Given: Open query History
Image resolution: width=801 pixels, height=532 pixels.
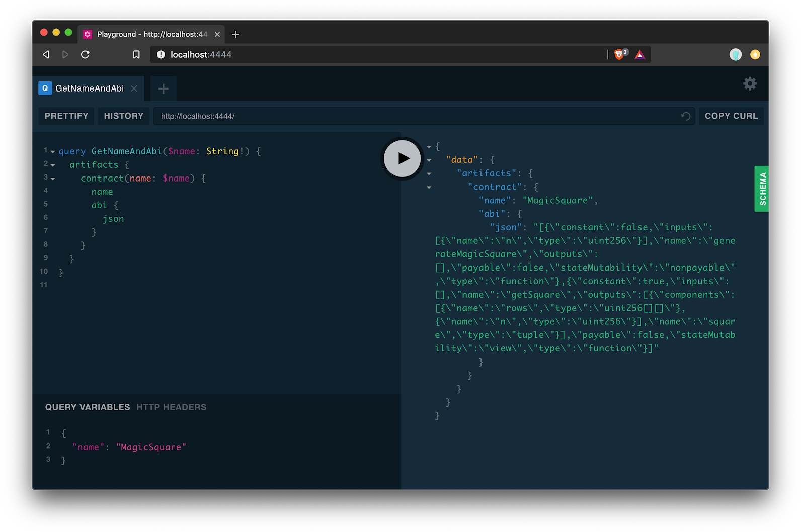Looking at the screenshot, I should [124, 116].
